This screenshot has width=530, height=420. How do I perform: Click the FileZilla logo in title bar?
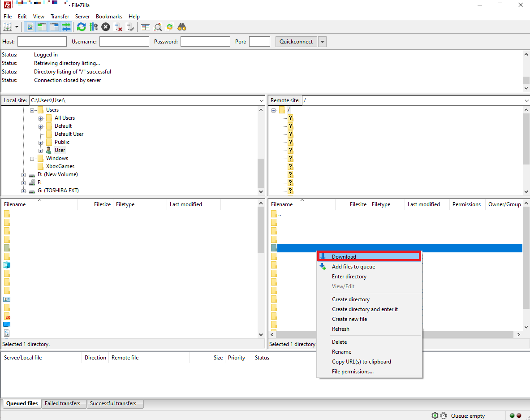8,5
